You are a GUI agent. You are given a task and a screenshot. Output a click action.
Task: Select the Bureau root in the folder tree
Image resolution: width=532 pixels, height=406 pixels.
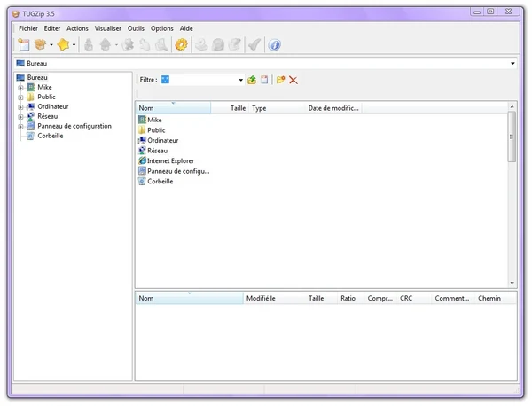click(x=37, y=78)
